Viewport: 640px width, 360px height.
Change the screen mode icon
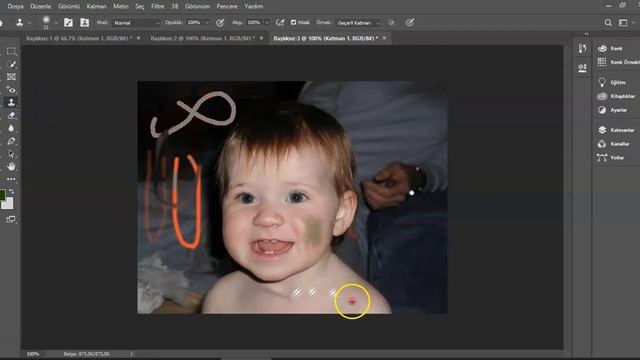tap(11, 220)
